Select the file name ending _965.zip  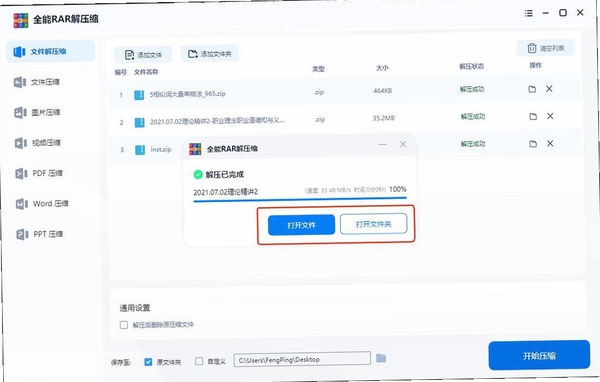(x=187, y=94)
